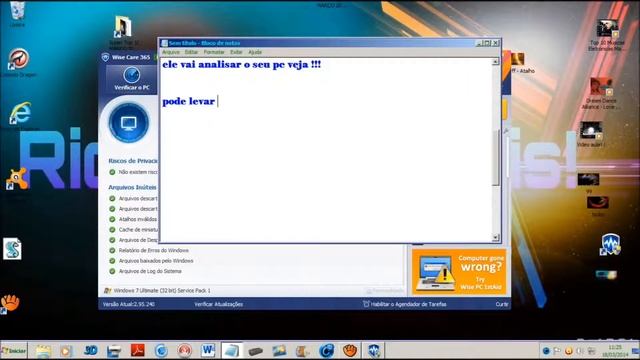This screenshot has height=360, width=640.
Task: Click the Notepad scrollbar up arrow
Action: click(x=496, y=62)
